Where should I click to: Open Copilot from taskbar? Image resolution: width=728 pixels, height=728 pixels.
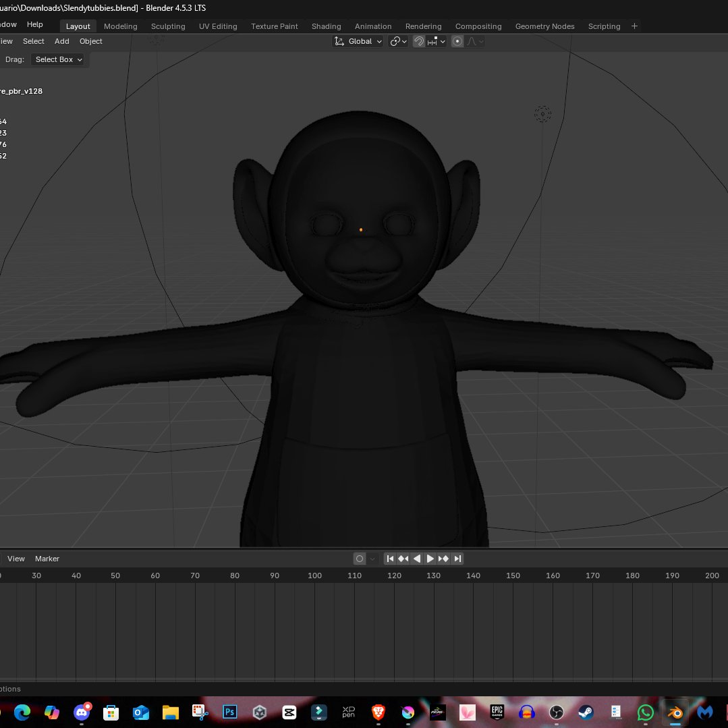pyautogui.click(x=51, y=712)
